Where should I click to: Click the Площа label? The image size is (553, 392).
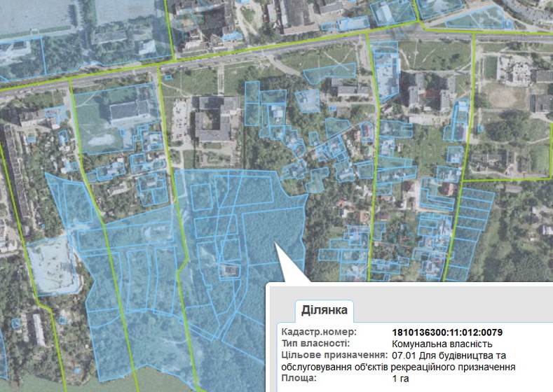pos(298,378)
